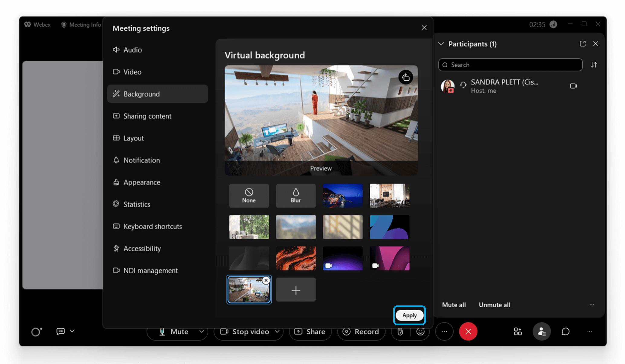Open Accessibility settings
This screenshot has height=364, width=625.
[157, 248]
